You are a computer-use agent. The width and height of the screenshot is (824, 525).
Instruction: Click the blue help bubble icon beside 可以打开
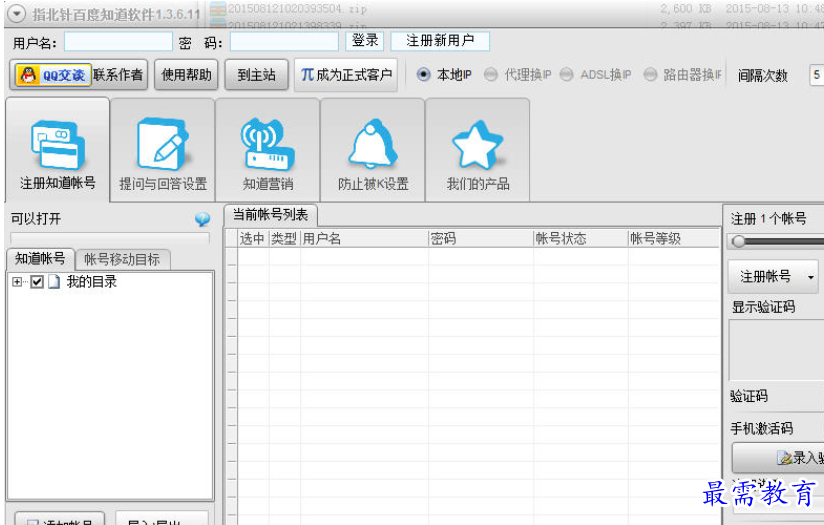click(202, 219)
